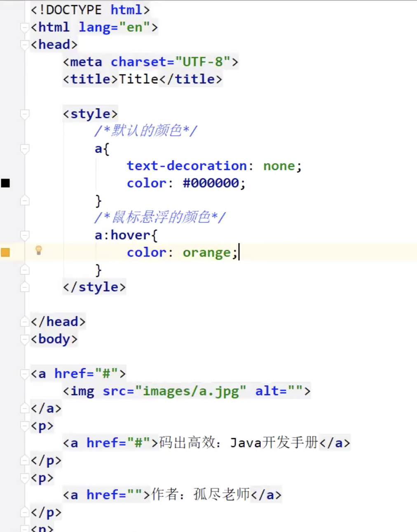Click the comment 鼠标悬浮的颜色
The image size is (417, 532).
[x=160, y=217]
